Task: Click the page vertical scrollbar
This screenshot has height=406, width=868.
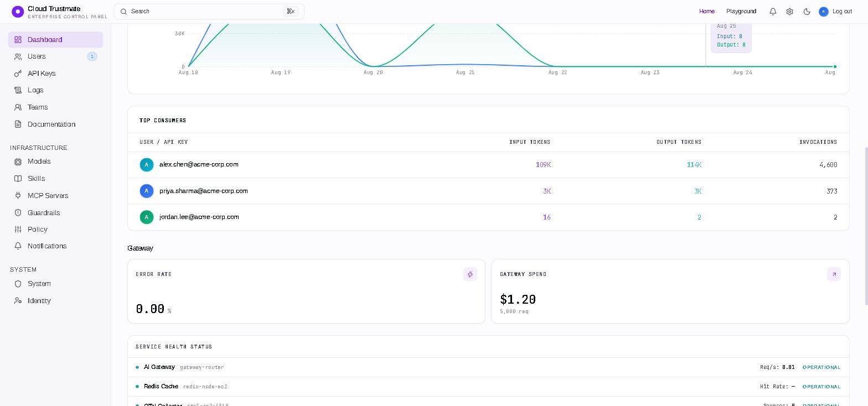Action: 866,226
